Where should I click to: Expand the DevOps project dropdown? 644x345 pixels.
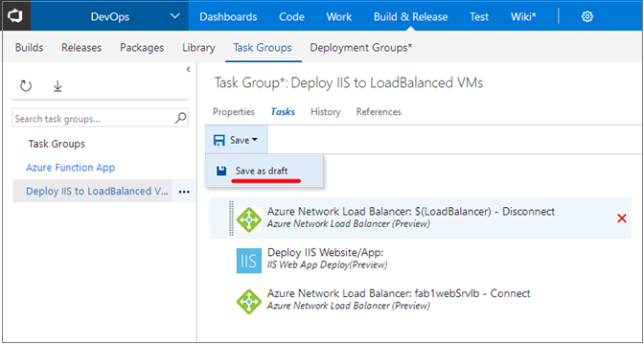(175, 16)
